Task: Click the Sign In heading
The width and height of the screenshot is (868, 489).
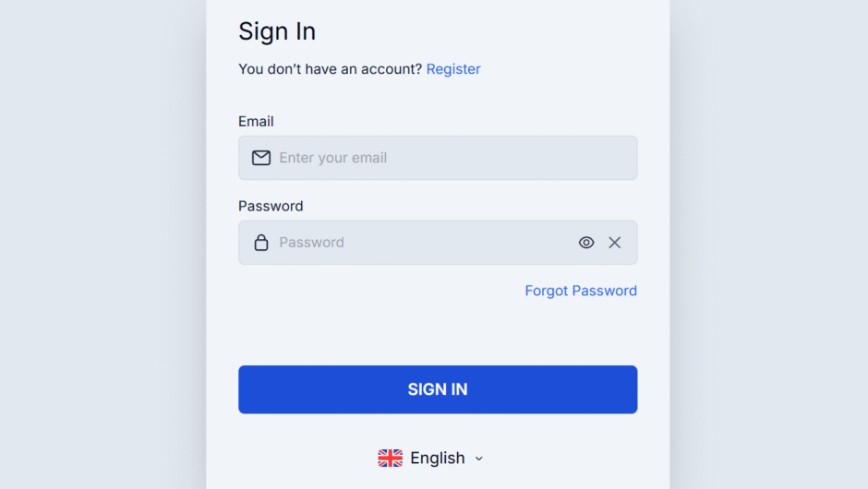Action: tap(277, 31)
